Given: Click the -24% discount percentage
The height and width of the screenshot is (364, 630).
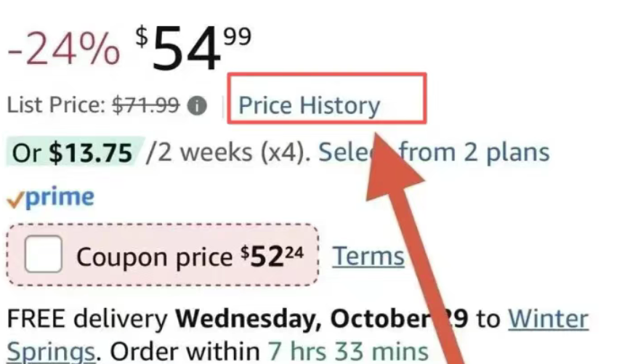Looking at the screenshot, I should pyautogui.click(x=62, y=49).
